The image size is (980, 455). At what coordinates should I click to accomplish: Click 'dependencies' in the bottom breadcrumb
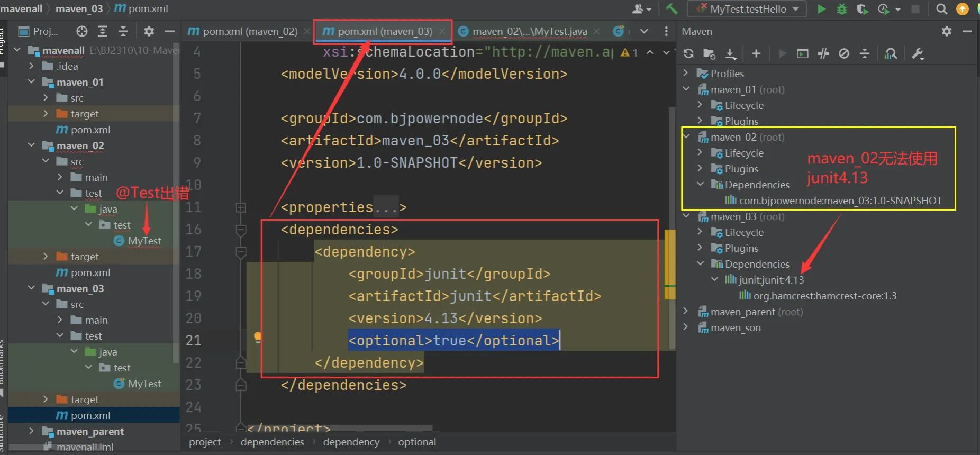(x=273, y=442)
